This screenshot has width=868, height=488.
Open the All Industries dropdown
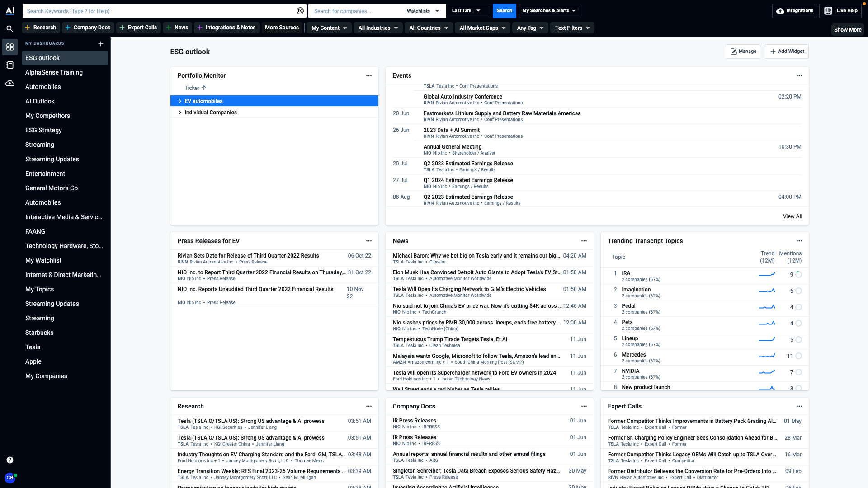pyautogui.click(x=378, y=28)
